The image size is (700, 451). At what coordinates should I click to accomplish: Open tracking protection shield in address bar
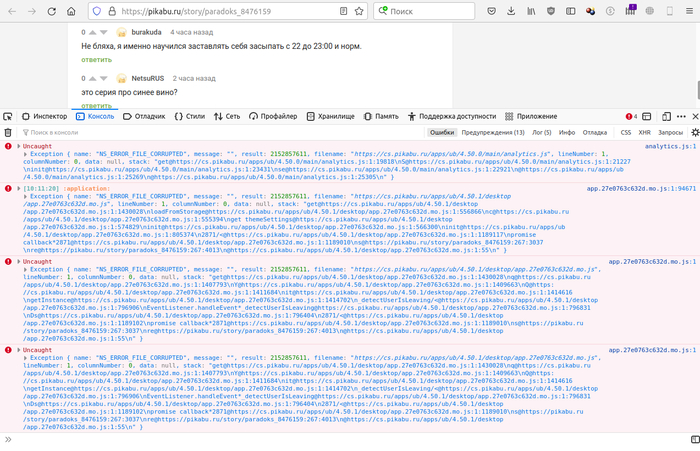point(97,11)
